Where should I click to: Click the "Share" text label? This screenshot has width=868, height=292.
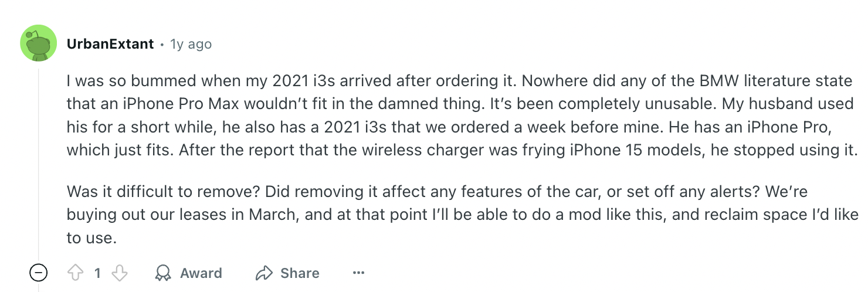300,273
